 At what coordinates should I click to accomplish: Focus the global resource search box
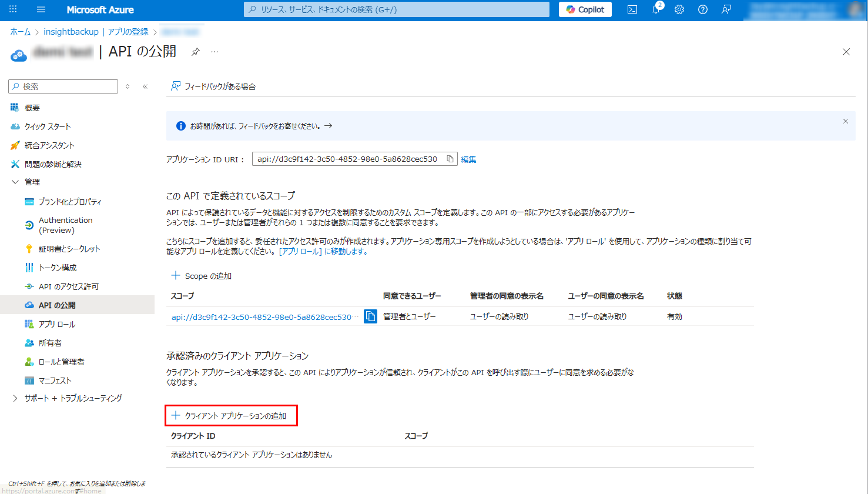397,9
